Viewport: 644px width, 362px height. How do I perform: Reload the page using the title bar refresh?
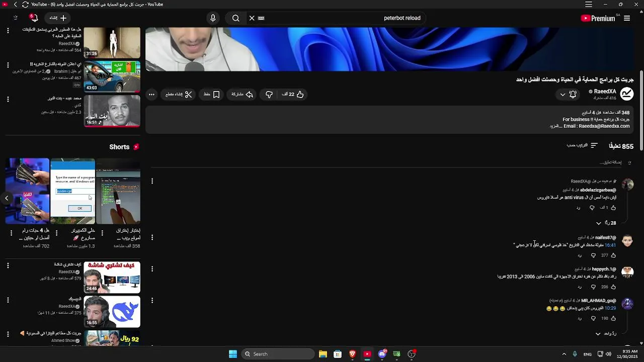(x=25, y=5)
